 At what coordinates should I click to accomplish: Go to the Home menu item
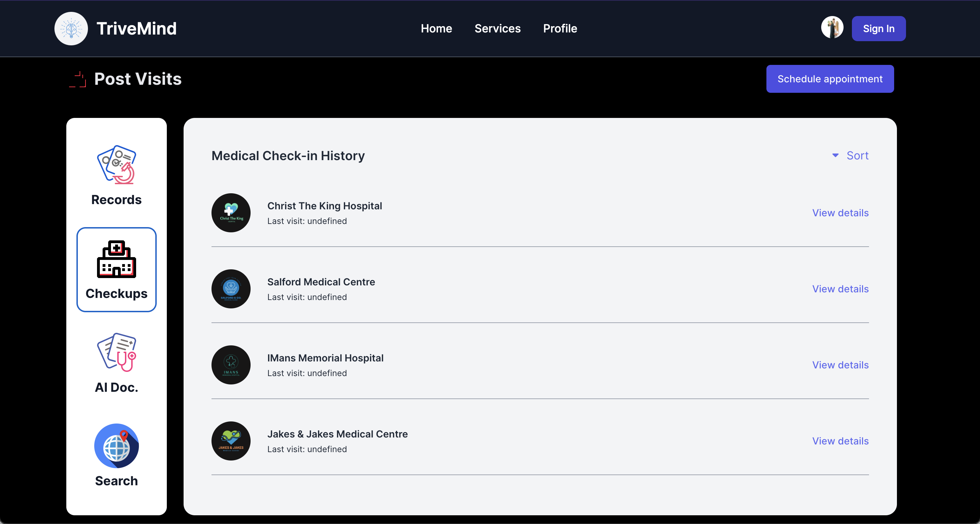pyautogui.click(x=436, y=29)
